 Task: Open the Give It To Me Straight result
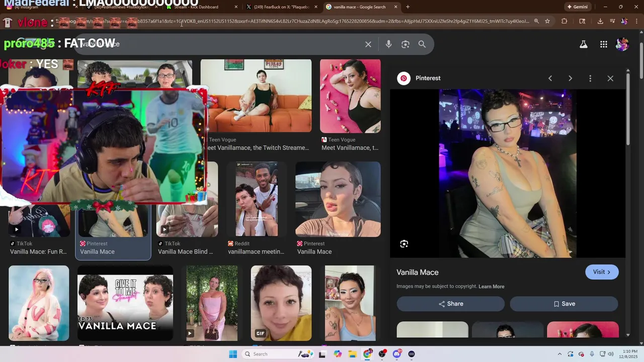coord(125,303)
